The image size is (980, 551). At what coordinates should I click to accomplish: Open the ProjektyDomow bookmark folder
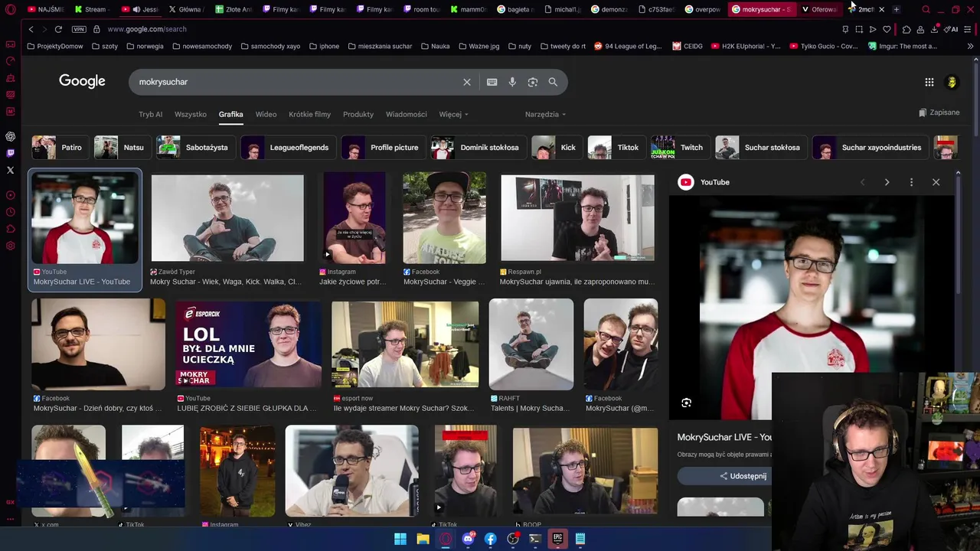point(55,46)
